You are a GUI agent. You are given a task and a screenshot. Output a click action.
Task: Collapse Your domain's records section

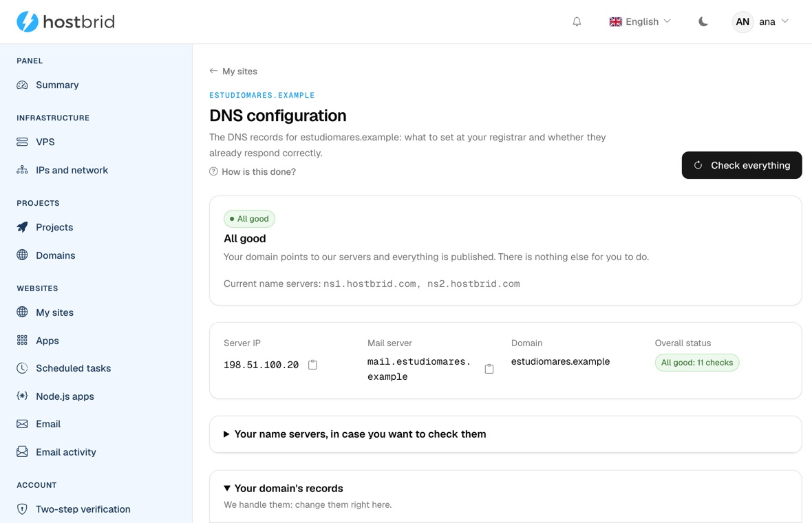(284, 489)
